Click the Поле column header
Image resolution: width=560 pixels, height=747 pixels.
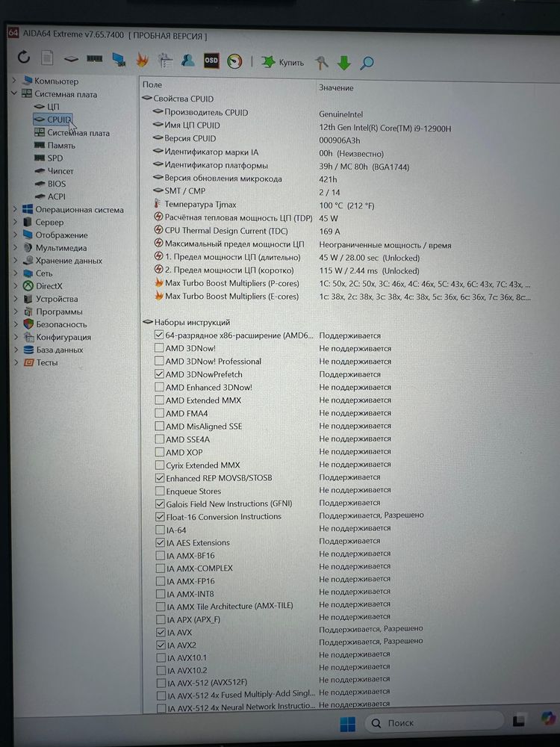pos(152,85)
